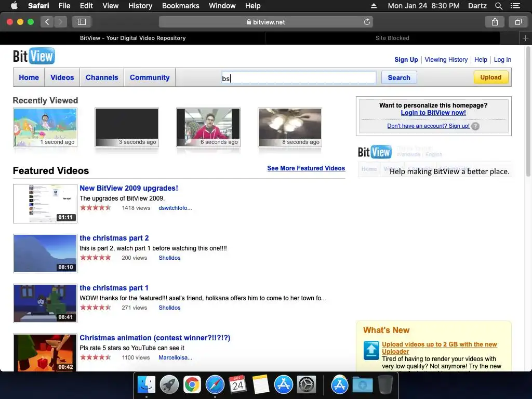This screenshot has width=532, height=399.
Task: Click the yellow Upload button
Action: pyautogui.click(x=490, y=77)
